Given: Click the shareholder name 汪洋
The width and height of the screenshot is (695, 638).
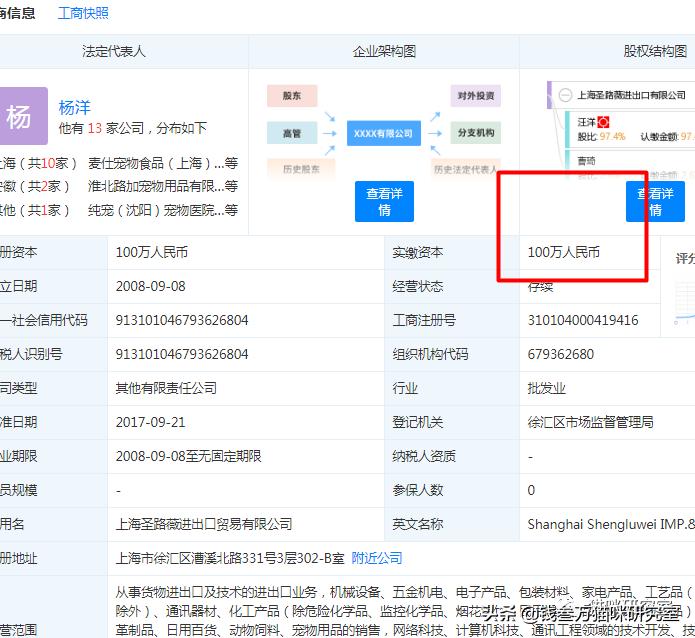Looking at the screenshot, I should pyautogui.click(x=586, y=122).
